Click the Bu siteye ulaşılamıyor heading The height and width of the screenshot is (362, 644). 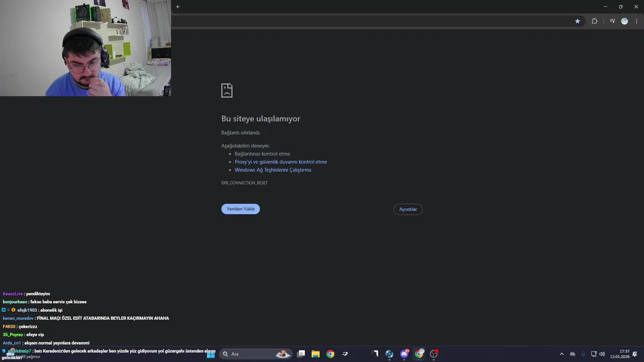(x=261, y=119)
